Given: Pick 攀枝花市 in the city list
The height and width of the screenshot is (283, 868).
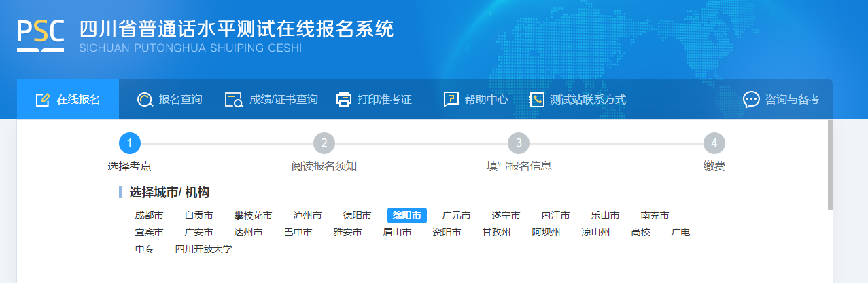Looking at the screenshot, I should [x=253, y=216].
